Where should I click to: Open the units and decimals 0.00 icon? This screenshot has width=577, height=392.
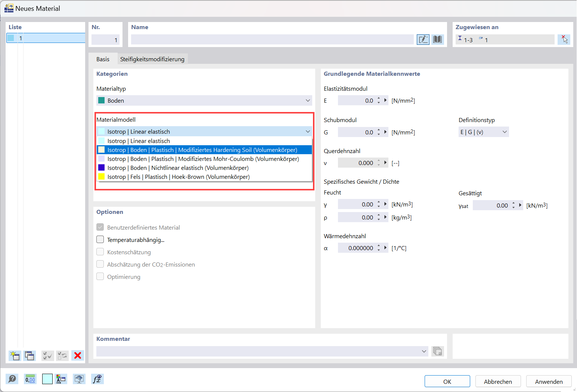(x=30, y=379)
